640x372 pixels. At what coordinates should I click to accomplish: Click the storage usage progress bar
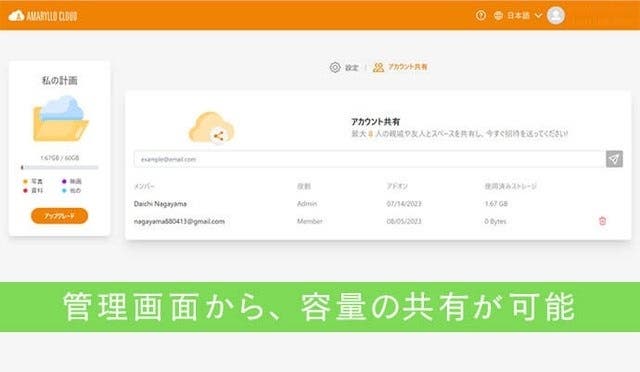(60, 167)
